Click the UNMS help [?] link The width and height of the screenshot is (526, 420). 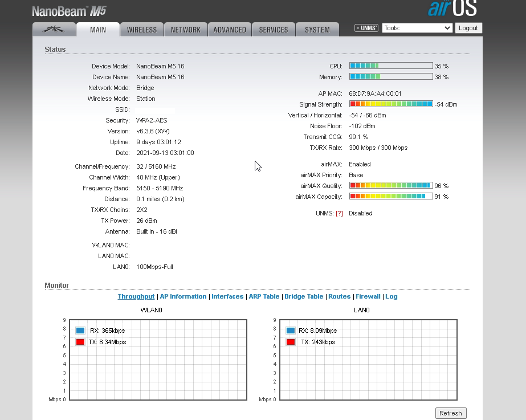339,213
